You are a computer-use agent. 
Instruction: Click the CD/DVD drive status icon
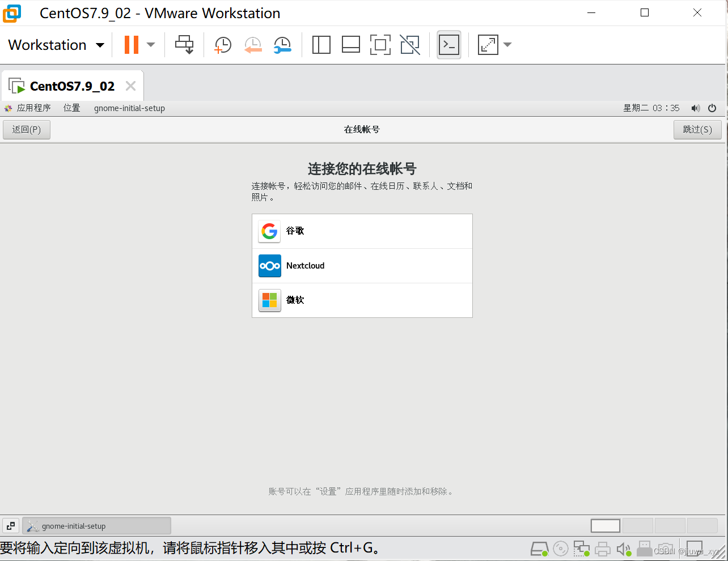[x=560, y=549]
